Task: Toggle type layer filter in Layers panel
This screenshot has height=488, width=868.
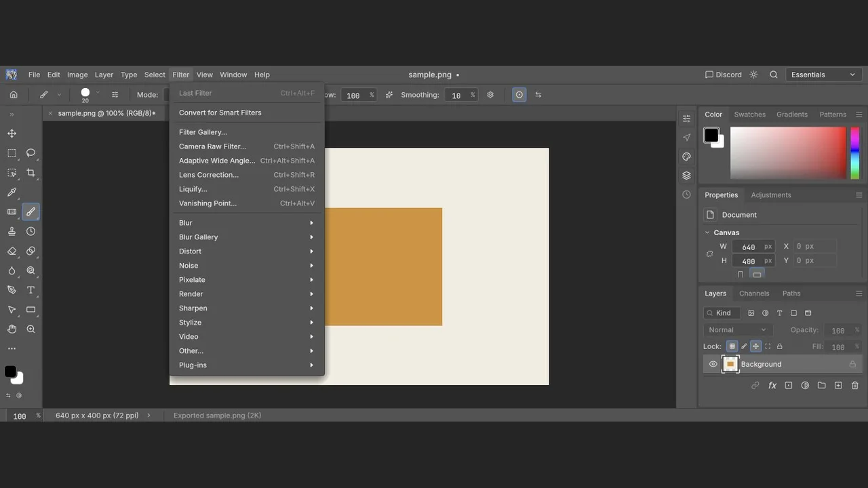Action: click(x=780, y=313)
